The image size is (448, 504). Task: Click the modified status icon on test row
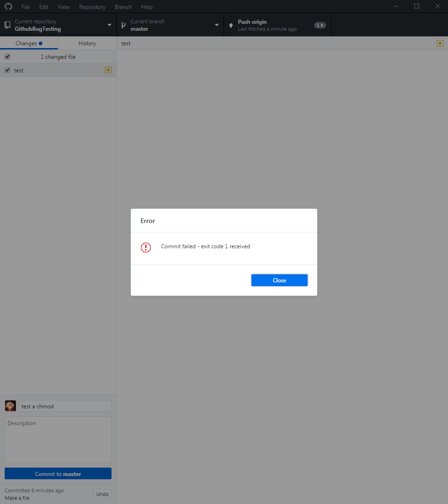click(x=108, y=70)
